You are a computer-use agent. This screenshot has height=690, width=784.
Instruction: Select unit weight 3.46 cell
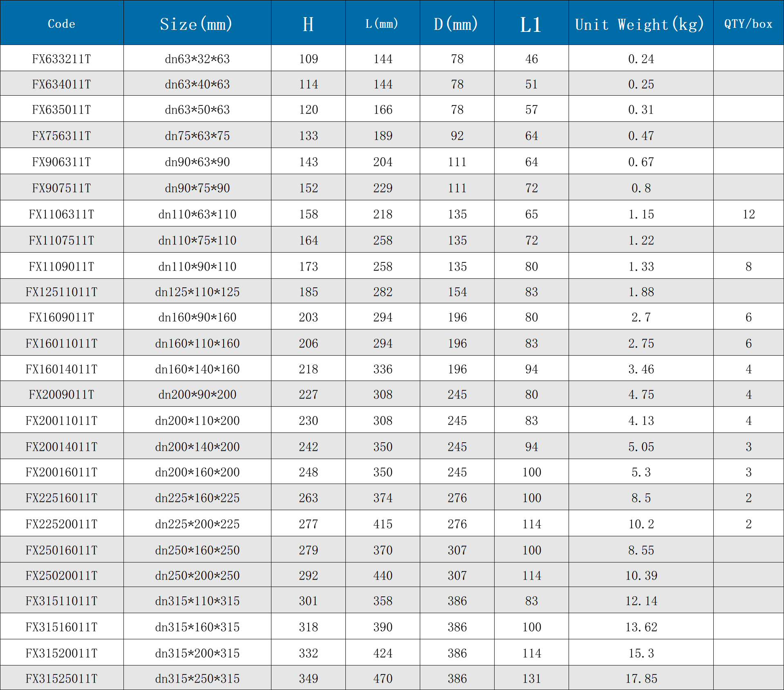641,369
